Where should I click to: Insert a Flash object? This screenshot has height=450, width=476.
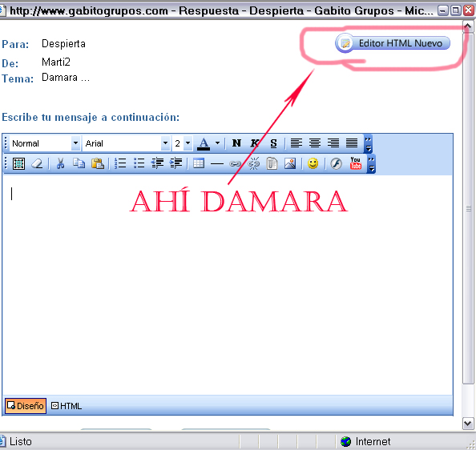(x=336, y=164)
